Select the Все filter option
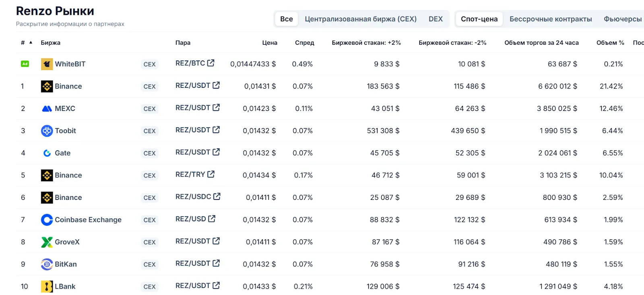 coord(286,19)
